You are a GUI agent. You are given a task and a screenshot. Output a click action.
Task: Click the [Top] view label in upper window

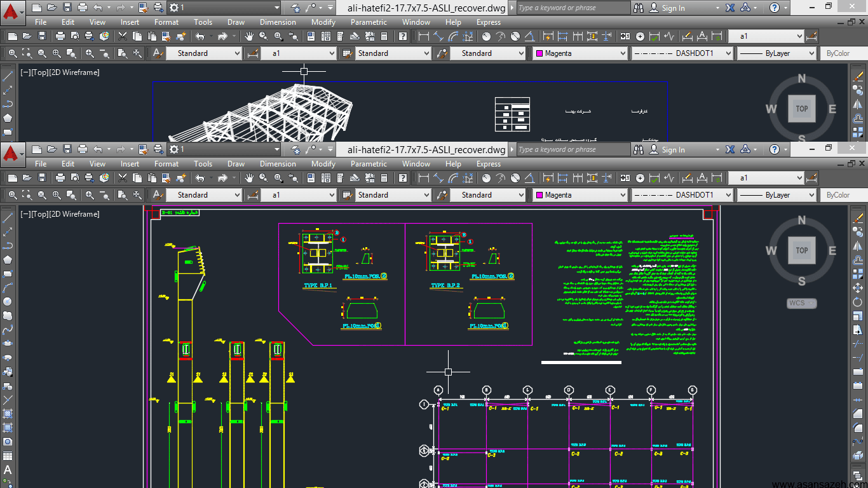39,72
